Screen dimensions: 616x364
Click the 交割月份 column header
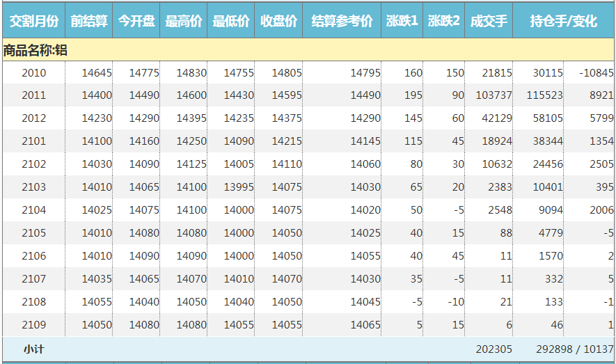click(x=33, y=21)
